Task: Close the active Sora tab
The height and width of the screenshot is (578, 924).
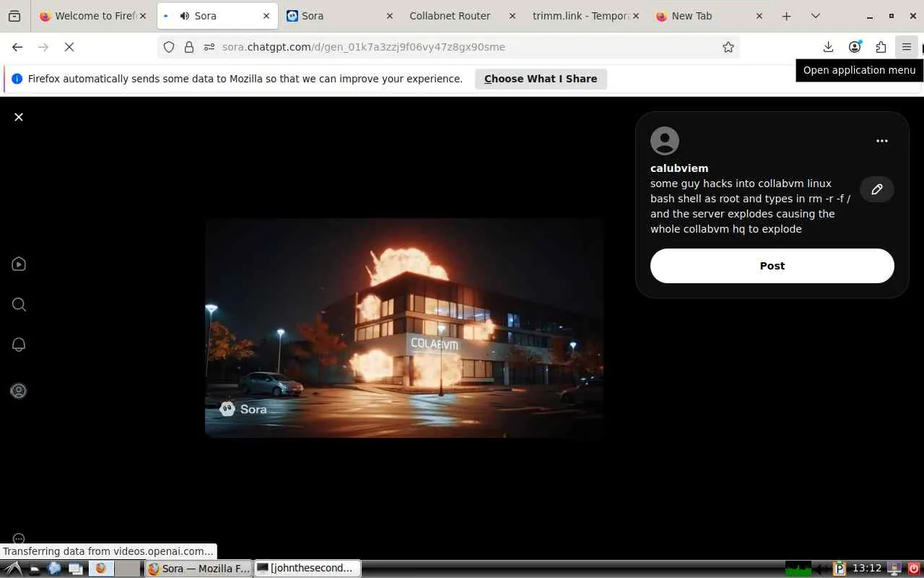Action: 266,16
